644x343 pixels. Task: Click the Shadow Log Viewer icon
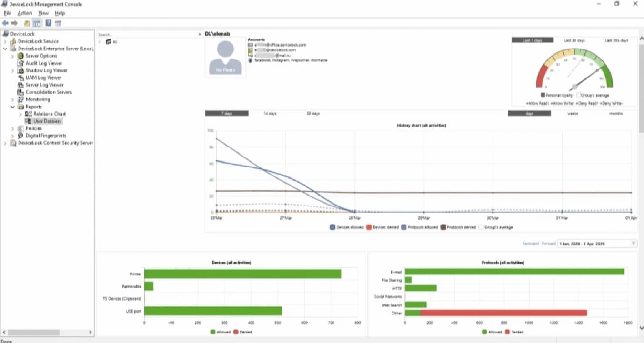(x=21, y=70)
